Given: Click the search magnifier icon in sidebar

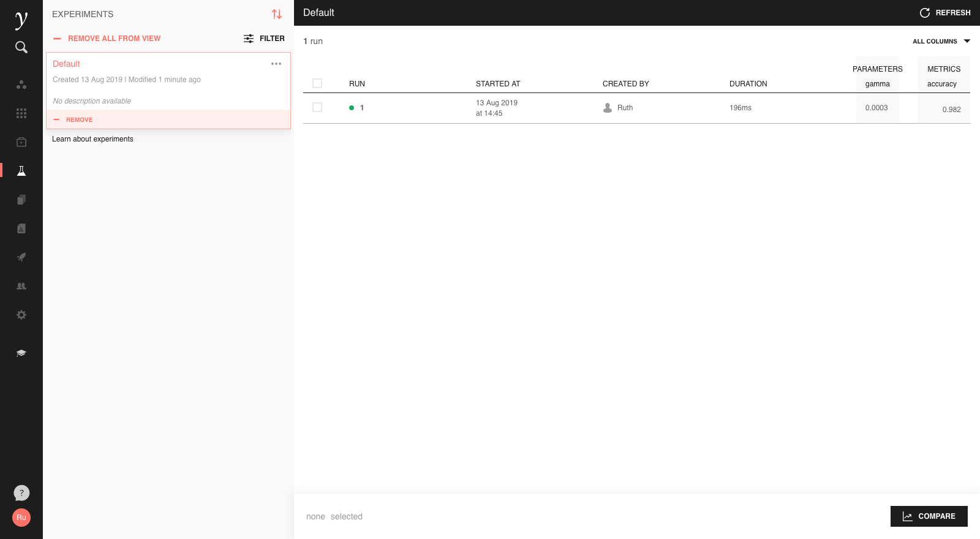Looking at the screenshot, I should (x=21, y=47).
